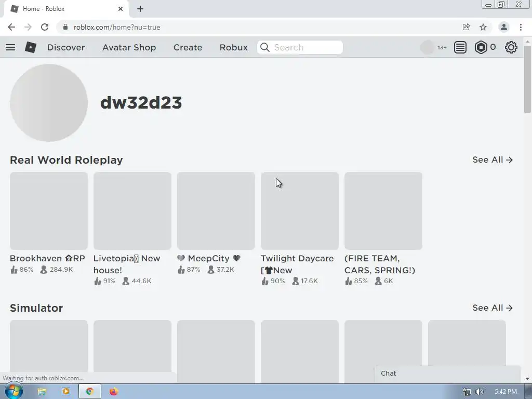The image size is (532, 399).
Task: Click the address bar URL
Action: [117, 27]
